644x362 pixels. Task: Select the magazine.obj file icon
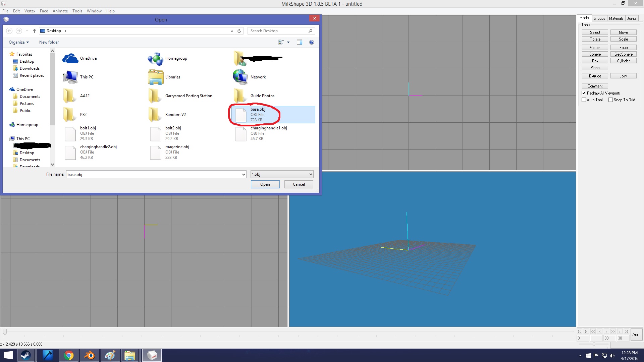pos(156,152)
